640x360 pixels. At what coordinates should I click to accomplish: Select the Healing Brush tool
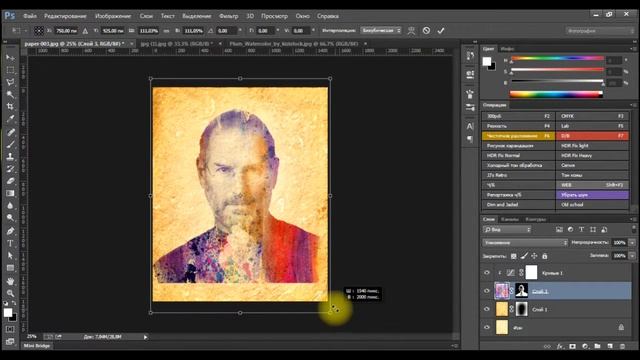[x=11, y=132]
